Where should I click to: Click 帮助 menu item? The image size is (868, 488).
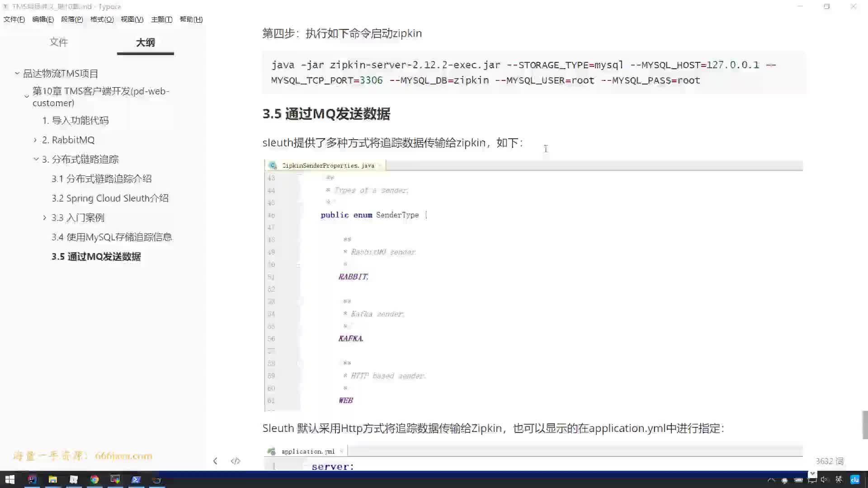point(191,19)
